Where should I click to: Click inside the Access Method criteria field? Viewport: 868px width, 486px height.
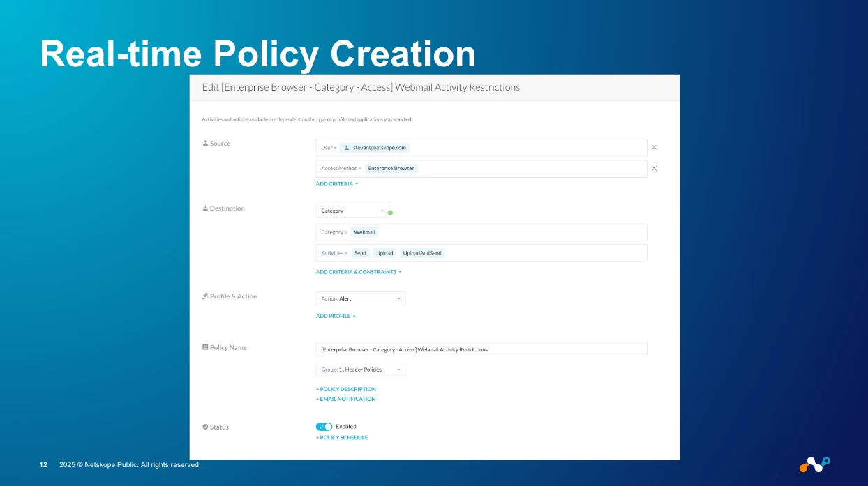pos(481,169)
